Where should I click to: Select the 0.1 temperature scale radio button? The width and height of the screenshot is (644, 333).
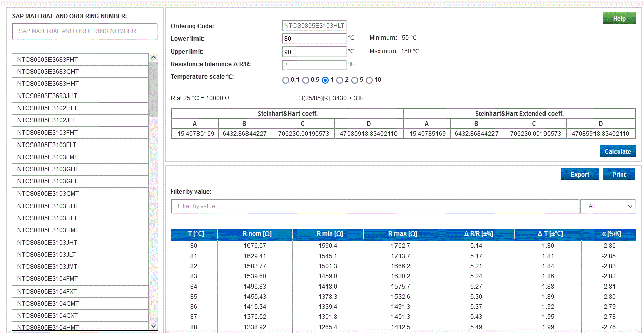coord(286,80)
